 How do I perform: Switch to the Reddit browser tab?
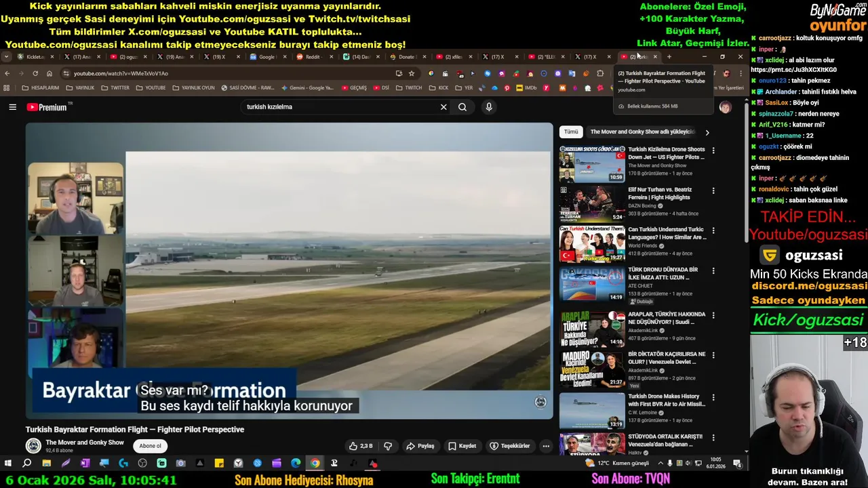(313, 57)
